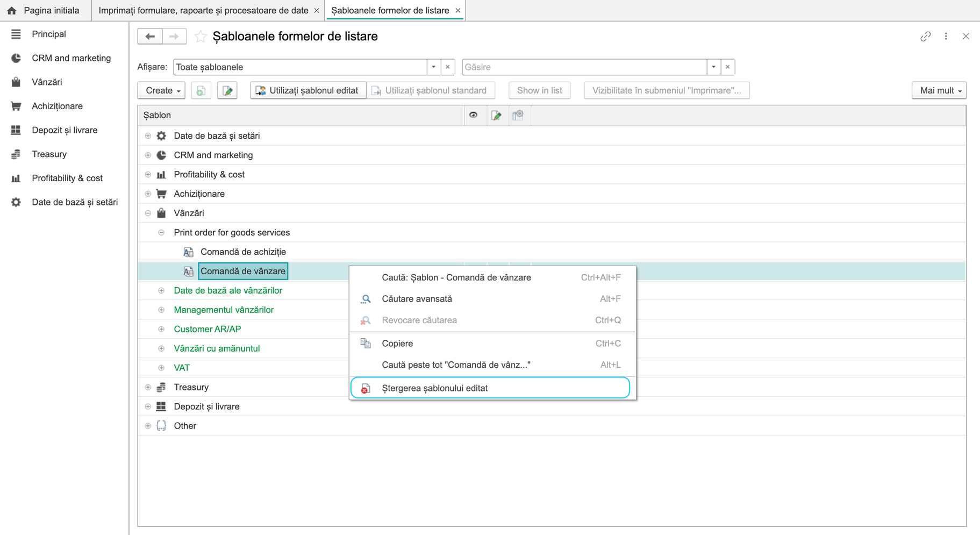Click the Date de bază și setări gear sidebar icon
This screenshot has width=980, height=535.
(x=16, y=202)
